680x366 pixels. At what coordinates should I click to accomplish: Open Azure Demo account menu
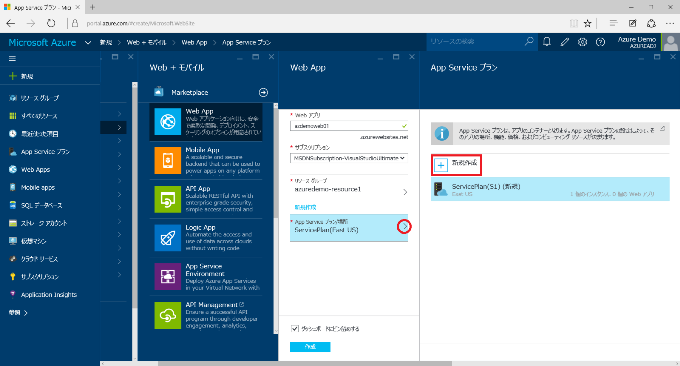click(x=648, y=42)
